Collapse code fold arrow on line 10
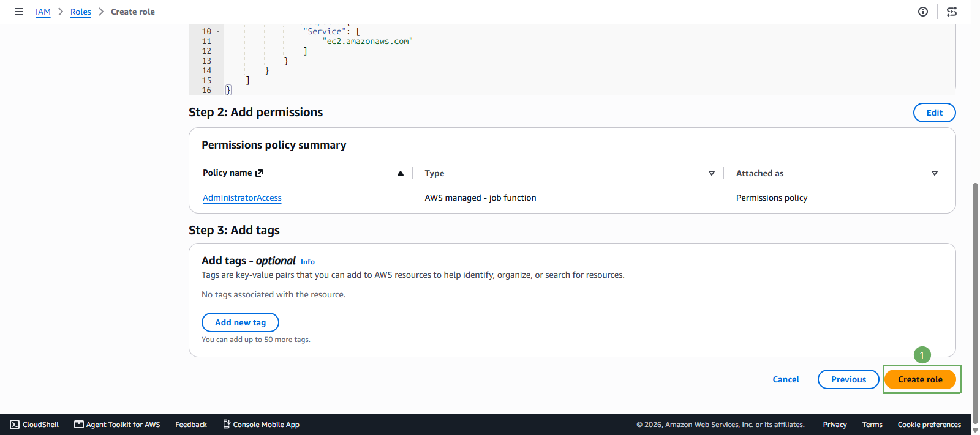 pyautogui.click(x=217, y=31)
